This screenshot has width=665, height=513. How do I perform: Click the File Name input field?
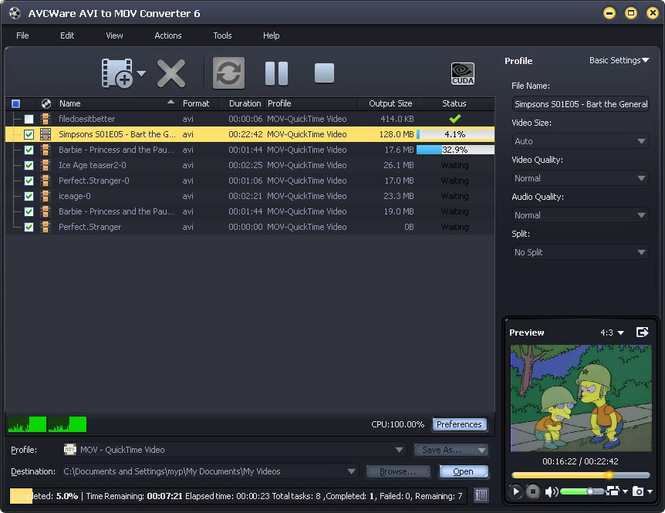(x=580, y=104)
